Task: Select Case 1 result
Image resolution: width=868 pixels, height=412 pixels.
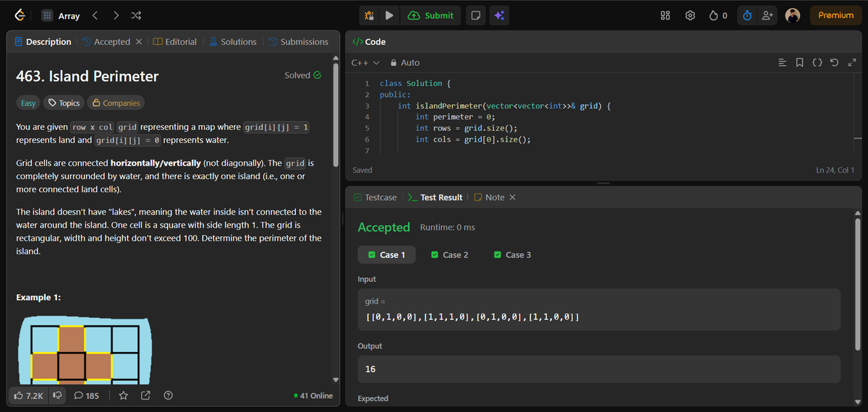Action: [387, 254]
